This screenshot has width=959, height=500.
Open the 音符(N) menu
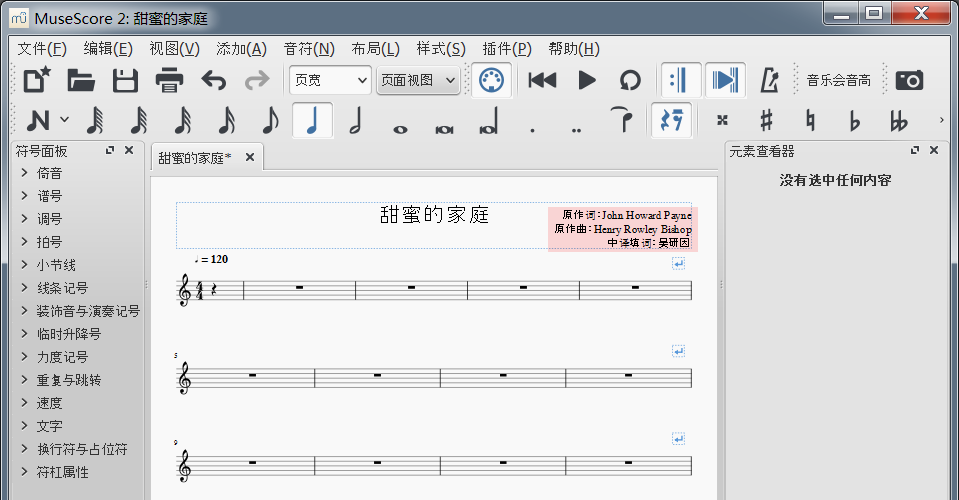(x=309, y=49)
